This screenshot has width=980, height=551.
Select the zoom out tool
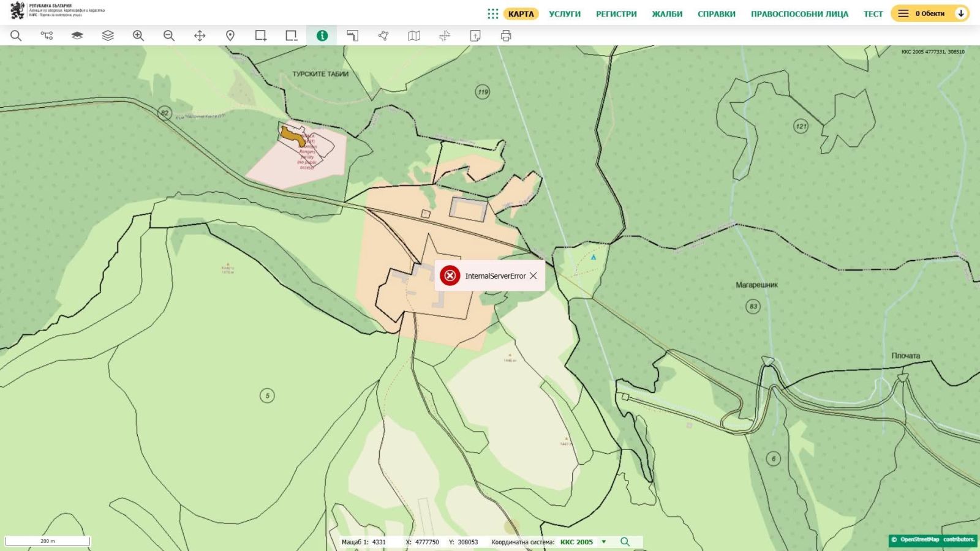[x=169, y=36]
